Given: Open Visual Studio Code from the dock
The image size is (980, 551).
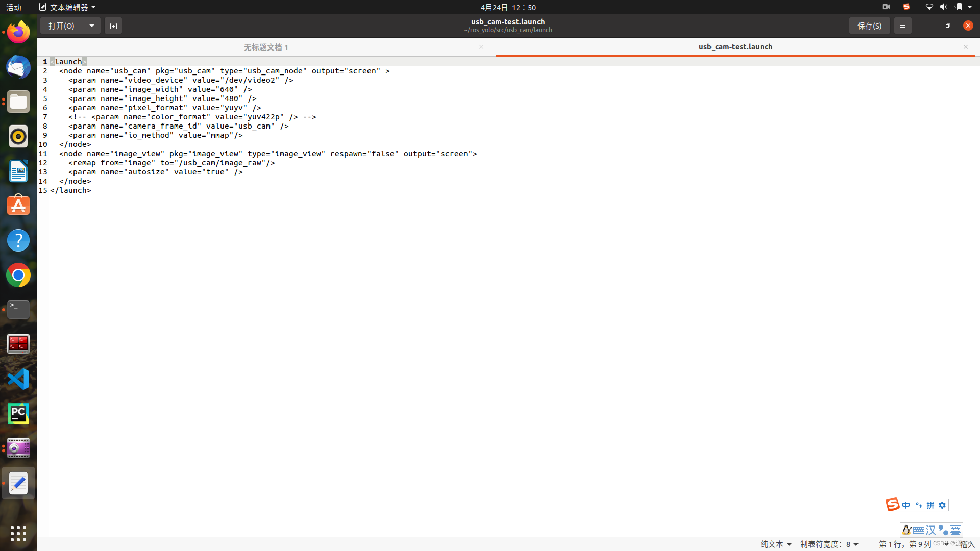Looking at the screenshot, I should (18, 379).
